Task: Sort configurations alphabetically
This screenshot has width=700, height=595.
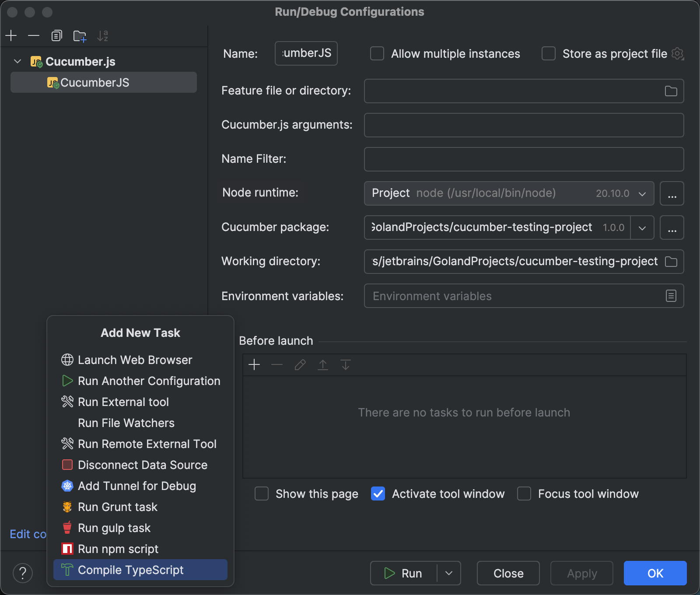Action: click(103, 36)
